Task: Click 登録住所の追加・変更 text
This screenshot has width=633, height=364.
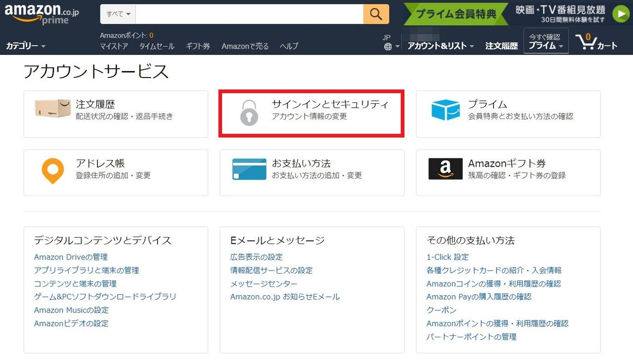Action: tap(113, 175)
